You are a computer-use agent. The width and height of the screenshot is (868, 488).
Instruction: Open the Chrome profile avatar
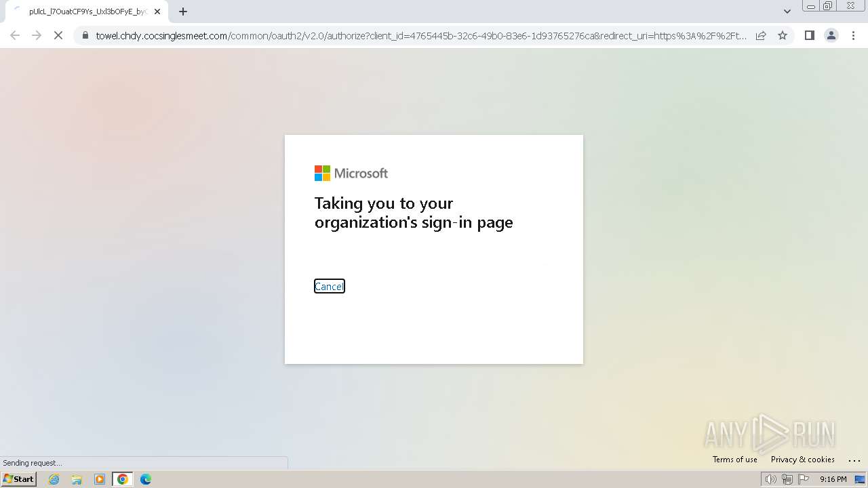pyautogui.click(x=831, y=35)
